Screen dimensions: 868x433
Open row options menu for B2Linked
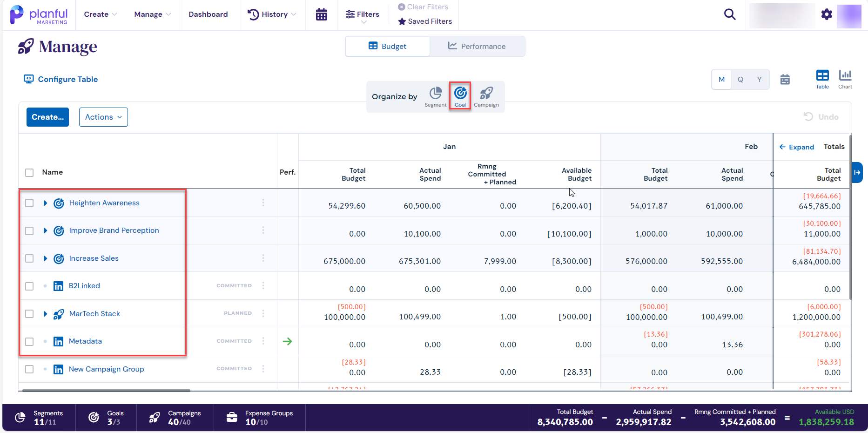(x=263, y=285)
